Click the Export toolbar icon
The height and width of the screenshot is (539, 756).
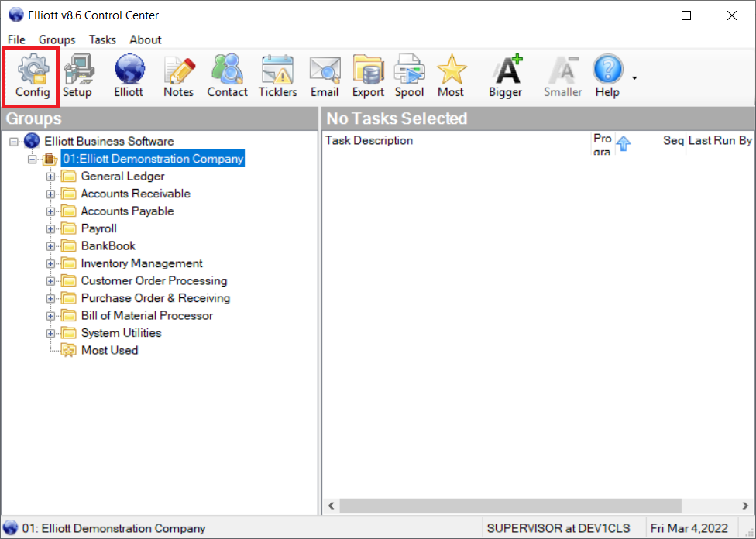[369, 76]
